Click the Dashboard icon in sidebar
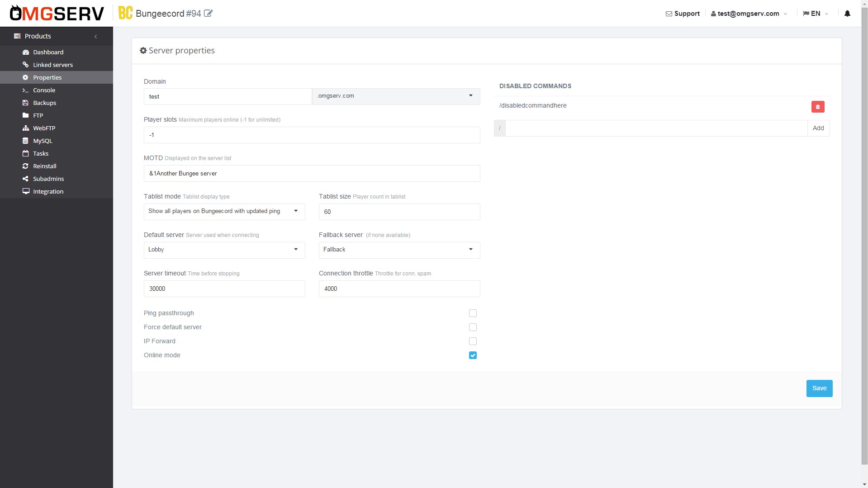The height and width of the screenshot is (488, 868). pos(26,52)
